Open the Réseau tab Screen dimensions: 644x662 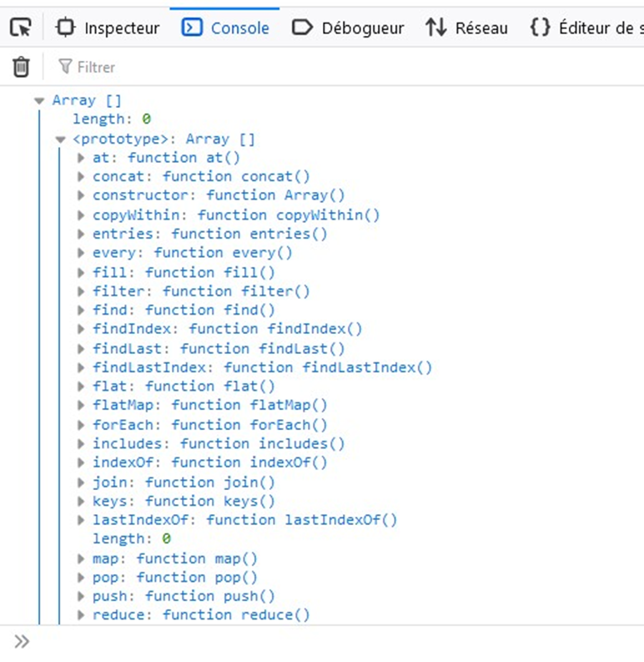(x=466, y=28)
